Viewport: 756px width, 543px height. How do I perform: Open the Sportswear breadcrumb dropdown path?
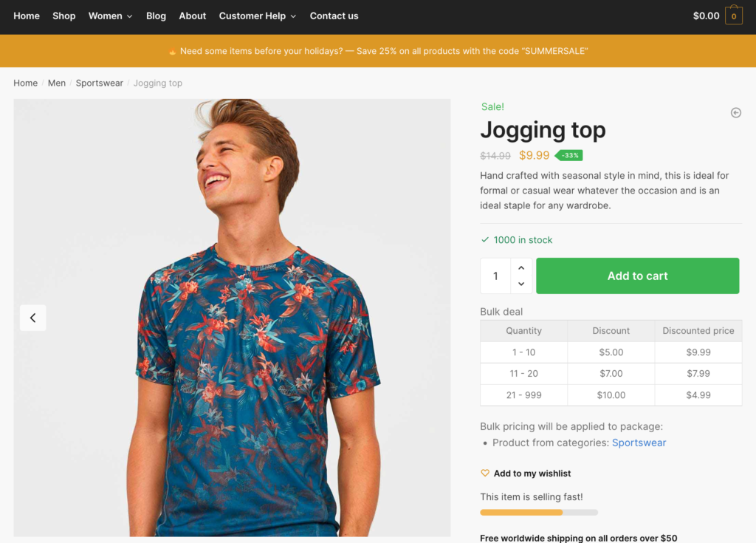[x=99, y=83]
